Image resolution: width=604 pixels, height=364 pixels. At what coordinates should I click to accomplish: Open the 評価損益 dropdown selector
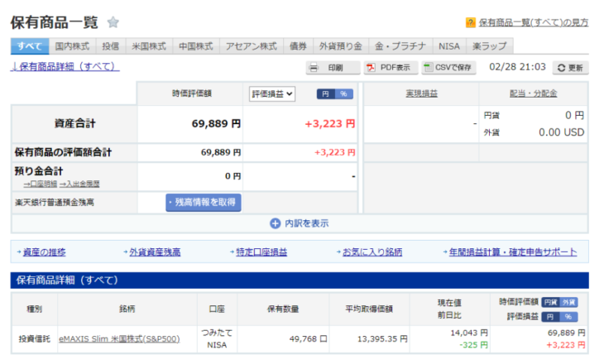click(x=272, y=94)
